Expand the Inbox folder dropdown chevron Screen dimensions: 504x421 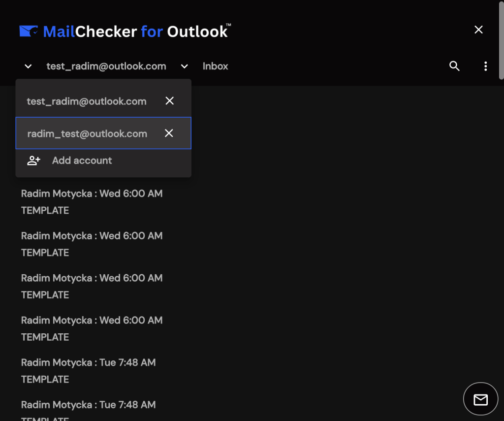[x=184, y=66]
